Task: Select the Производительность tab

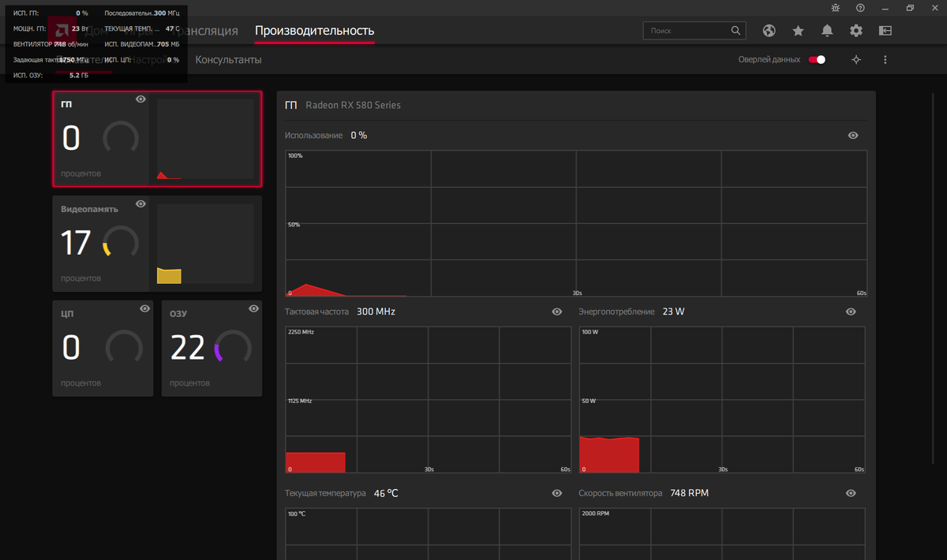Action: point(315,31)
